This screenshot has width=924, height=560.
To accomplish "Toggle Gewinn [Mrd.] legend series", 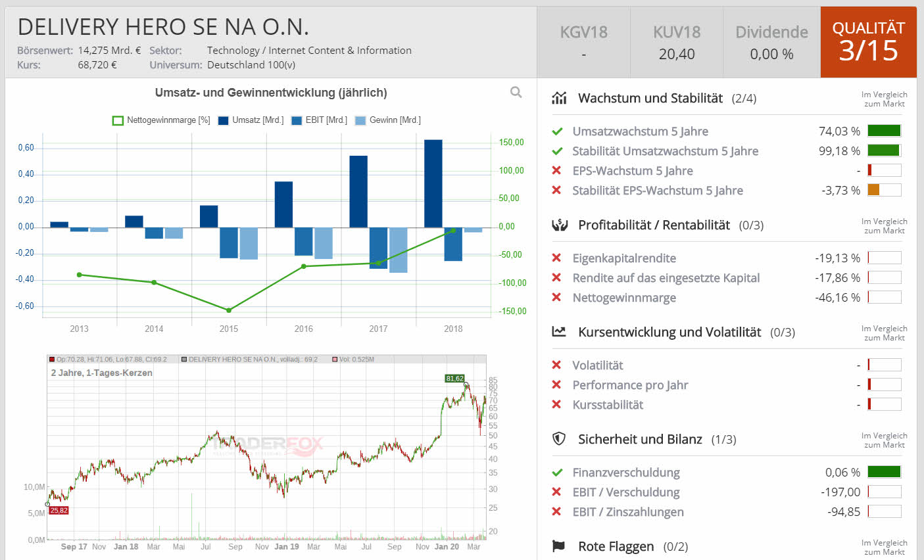I will [387, 120].
